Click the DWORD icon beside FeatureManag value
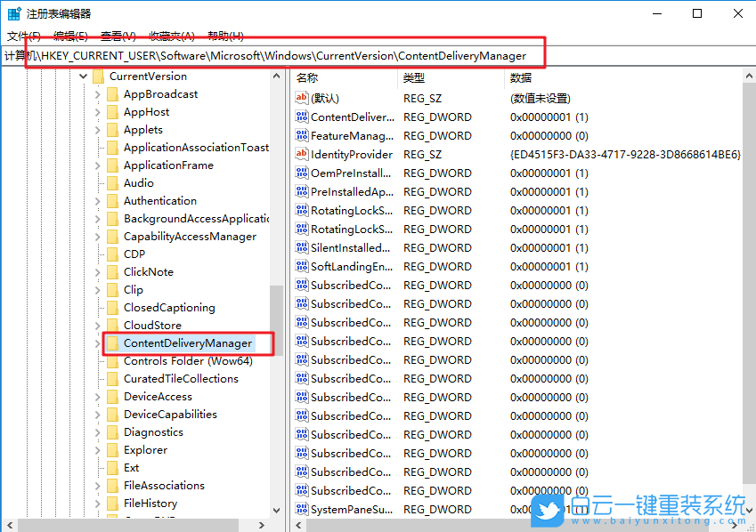This screenshot has height=532, width=756. click(x=300, y=135)
